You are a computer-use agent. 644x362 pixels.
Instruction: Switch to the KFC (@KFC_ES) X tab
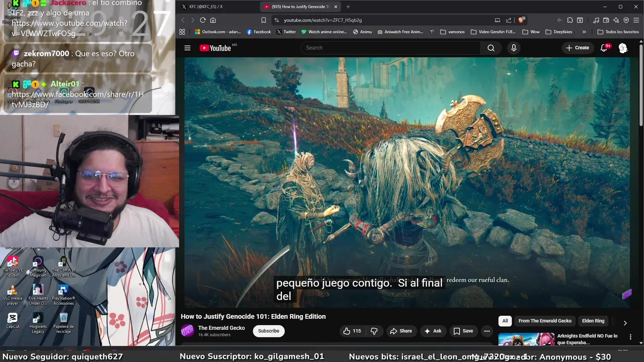pos(216,7)
